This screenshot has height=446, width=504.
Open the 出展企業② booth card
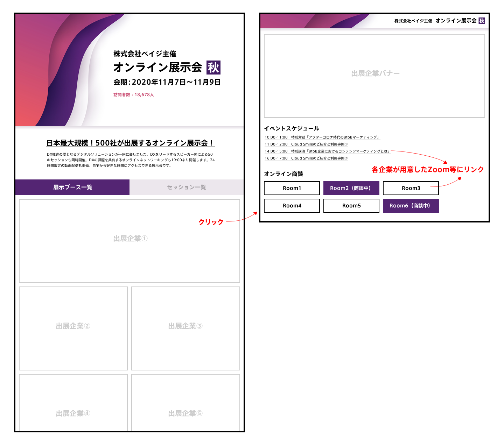point(73,328)
